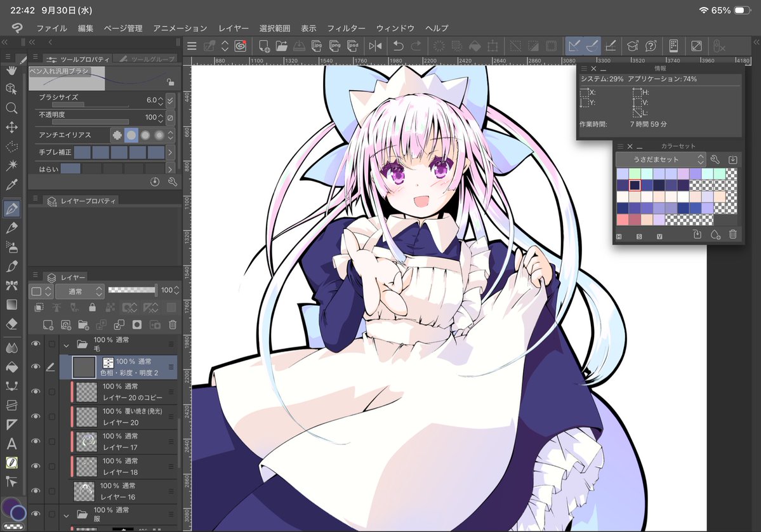Click the Open file folder icon
The height and width of the screenshot is (532, 761).
pyautogui.click(x=282, y=46)
